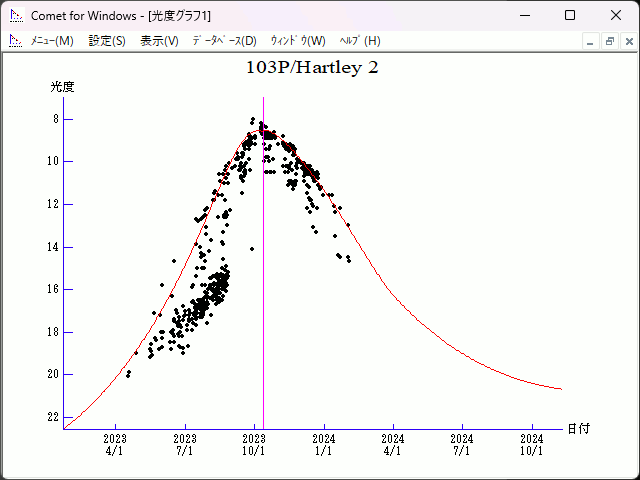Open the ウィンドウ(W) menu
The height and width of the screenshot is (480, 640).
(x=298, y=41)
